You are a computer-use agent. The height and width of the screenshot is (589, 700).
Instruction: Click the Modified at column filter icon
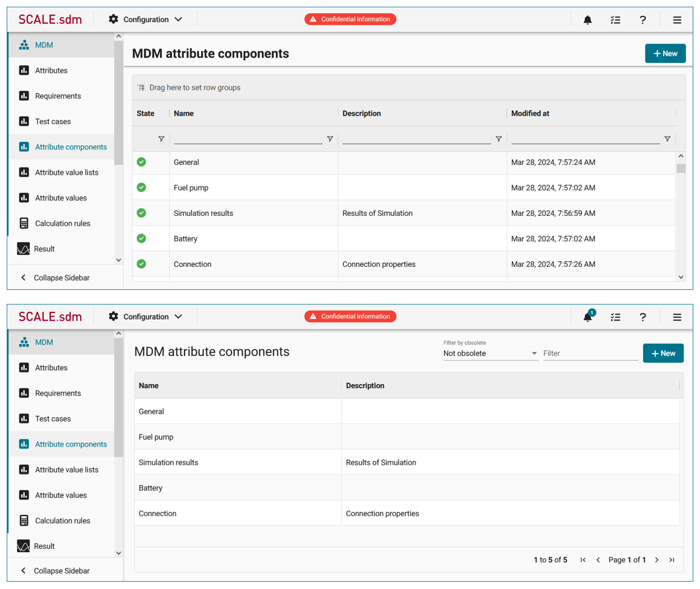point(667,139)
